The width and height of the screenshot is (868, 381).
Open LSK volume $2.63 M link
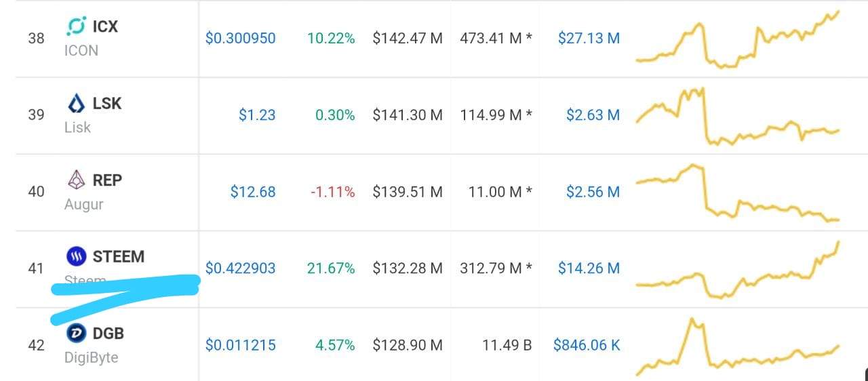(593, 115)
